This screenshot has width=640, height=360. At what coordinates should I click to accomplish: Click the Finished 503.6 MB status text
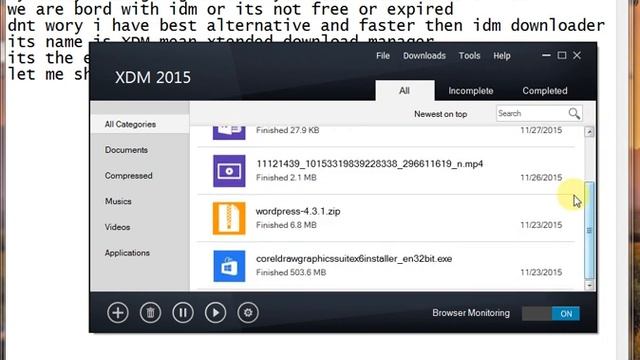click(291, 272)
